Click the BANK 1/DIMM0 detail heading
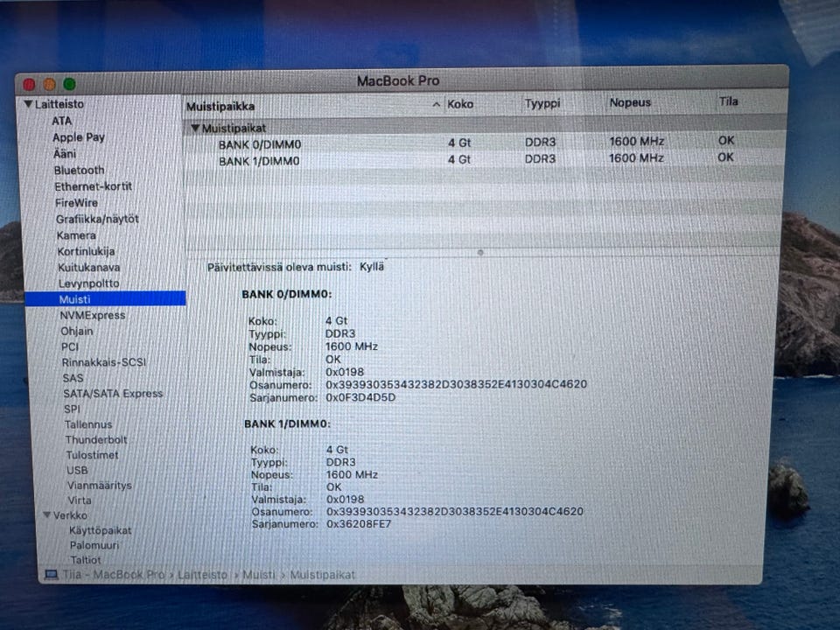This screenshot has width=840, height=630. pyautogui.click(x=287, y=423)
